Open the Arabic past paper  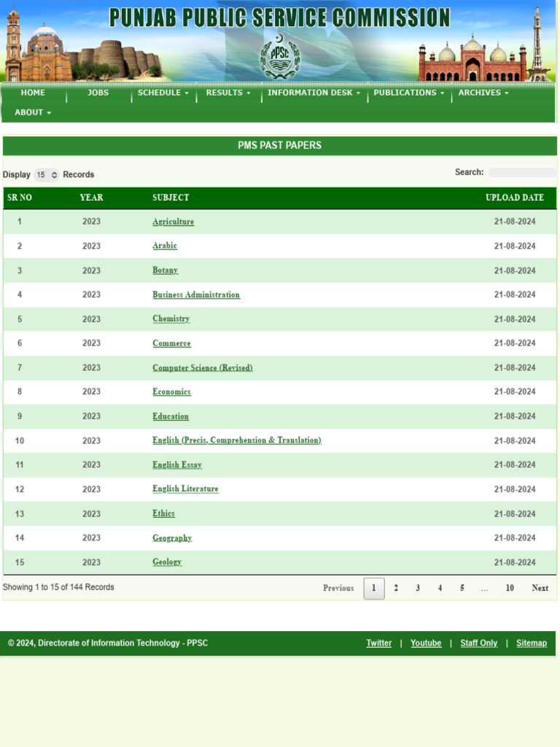pyautogui.click(x=165, y=246)
